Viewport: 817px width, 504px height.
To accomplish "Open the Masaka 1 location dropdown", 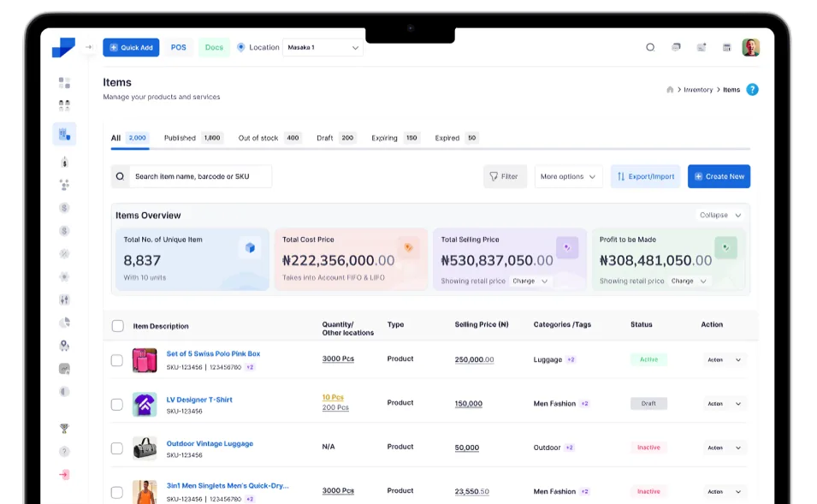I will 323,47.
